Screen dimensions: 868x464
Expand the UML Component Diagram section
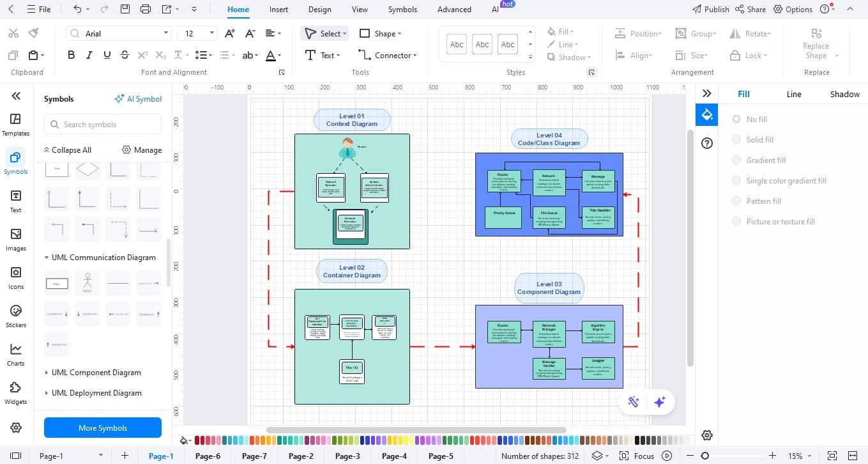click(x=96, y=372)
